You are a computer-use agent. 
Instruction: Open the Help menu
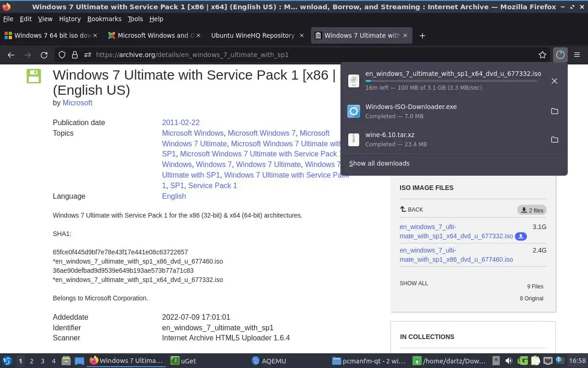(x=156, y=19)
